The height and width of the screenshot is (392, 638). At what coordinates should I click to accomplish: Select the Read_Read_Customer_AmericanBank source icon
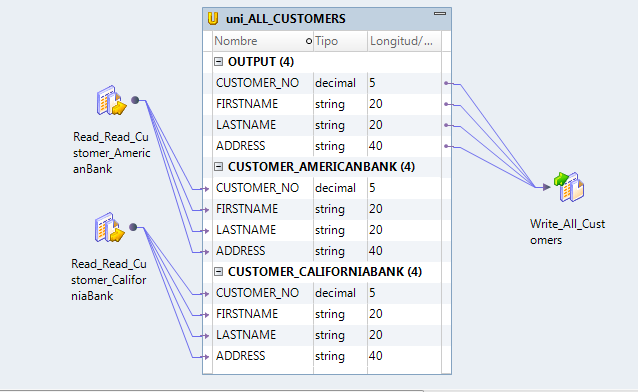(111, 101)
